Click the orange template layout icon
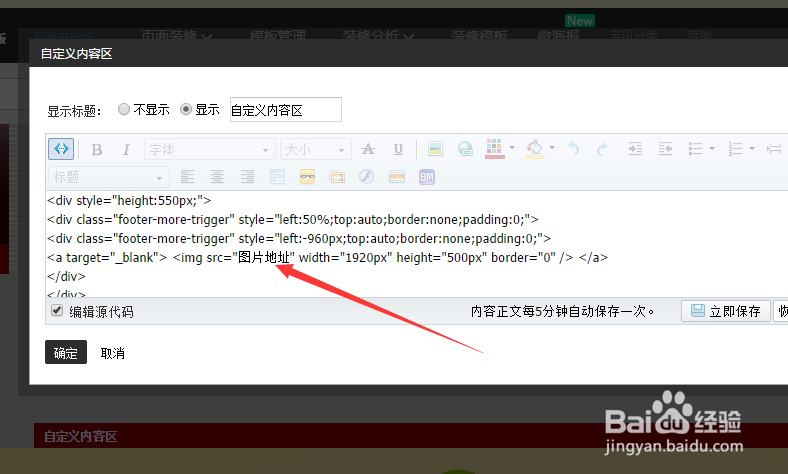 click(397, 176)
